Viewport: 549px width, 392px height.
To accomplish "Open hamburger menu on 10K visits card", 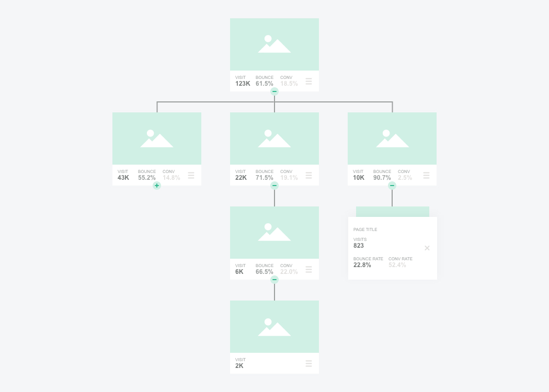I will [x=426, y=175].
